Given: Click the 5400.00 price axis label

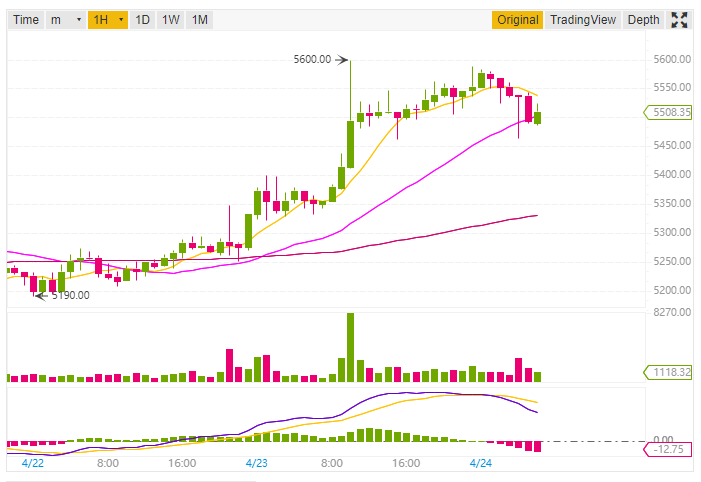Looking at the screenshot, I should 672,174.
